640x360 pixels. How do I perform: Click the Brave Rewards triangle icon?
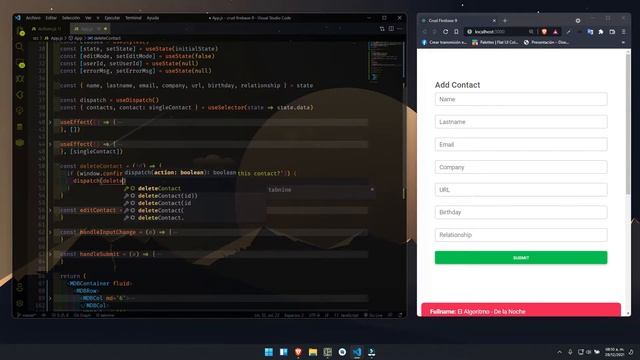tap(555, 31)
